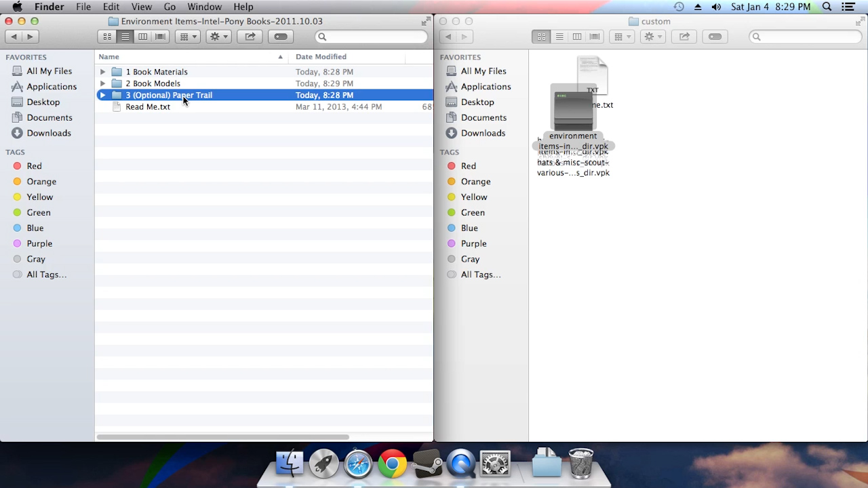The width and height of the screenshot is (868, 488).
Task: Sort by Name column header
Action: point(191,57)
